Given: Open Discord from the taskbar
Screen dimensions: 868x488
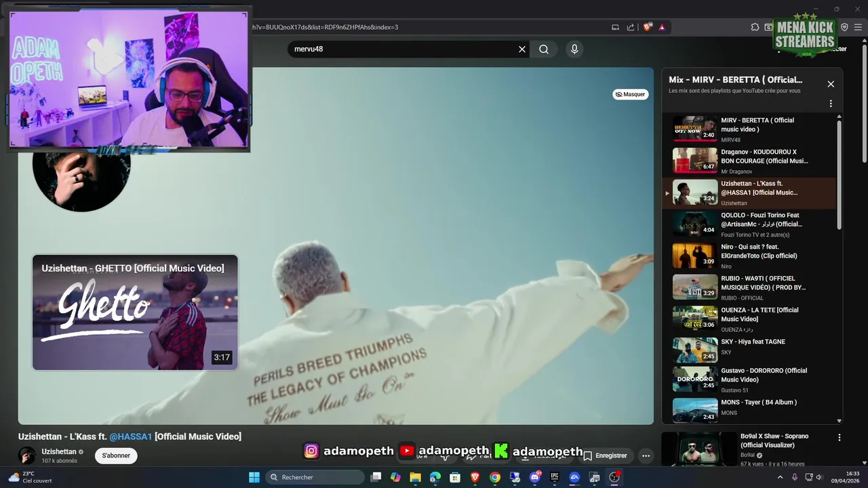Looking at the screenshot, I should click(535, 477).
